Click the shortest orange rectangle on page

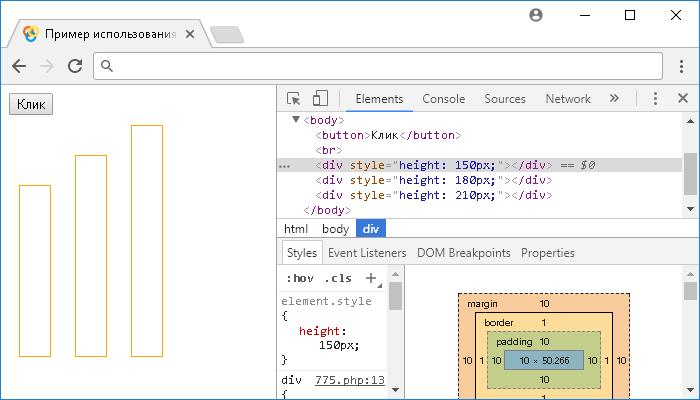click(35, 271)
